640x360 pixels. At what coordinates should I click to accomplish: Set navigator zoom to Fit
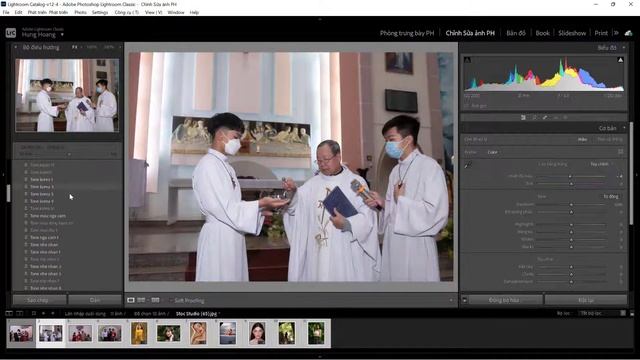click(x=74, y=47)
